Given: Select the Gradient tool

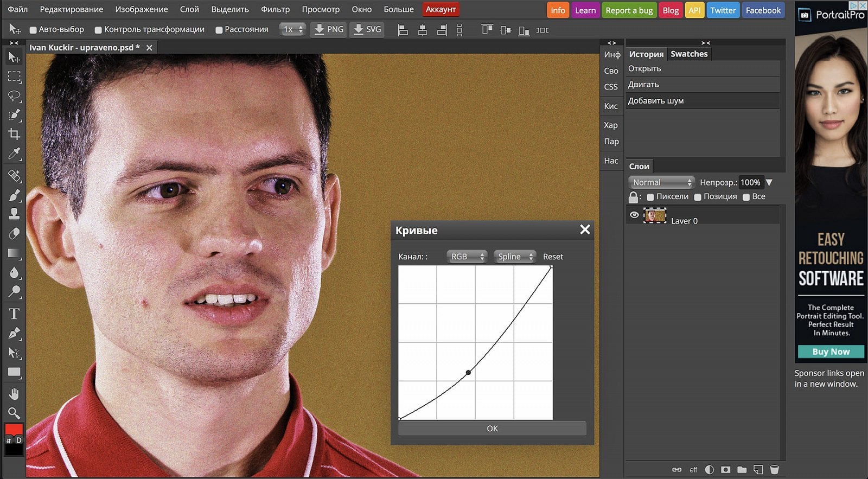Looking at the screenshot, I should click(14, 253).
